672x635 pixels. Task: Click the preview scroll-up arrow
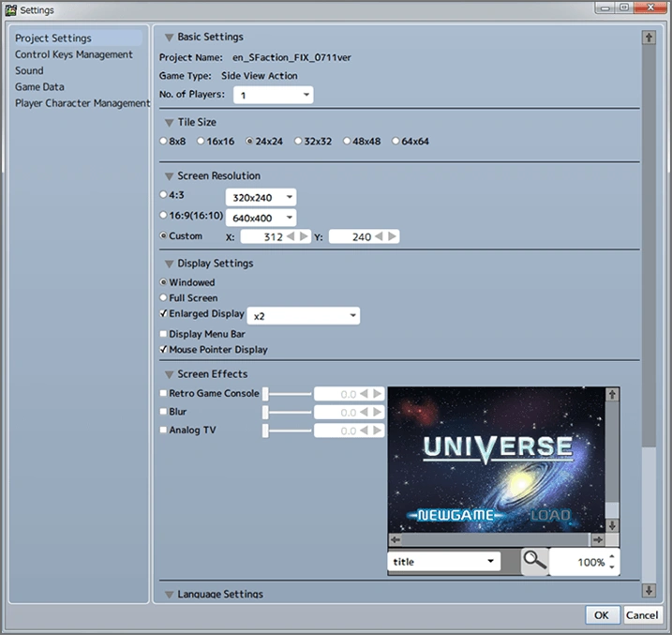point(612,395)
